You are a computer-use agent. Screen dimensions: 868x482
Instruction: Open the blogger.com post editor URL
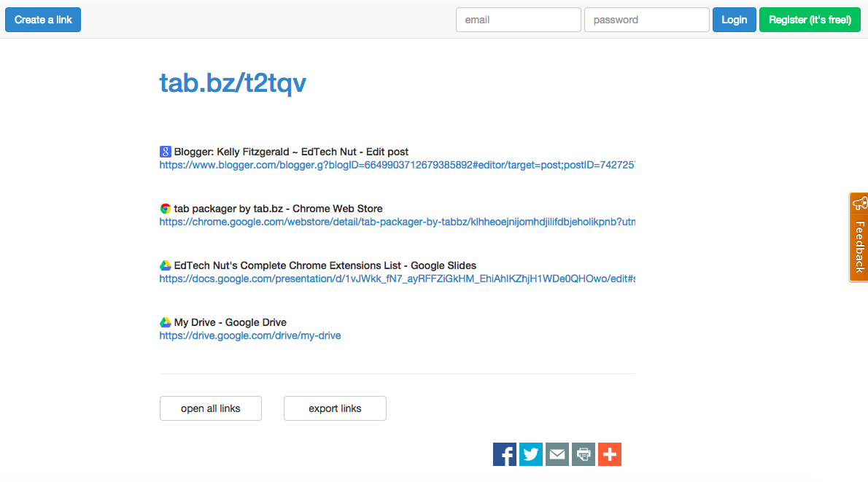click(x=397, y=165)
